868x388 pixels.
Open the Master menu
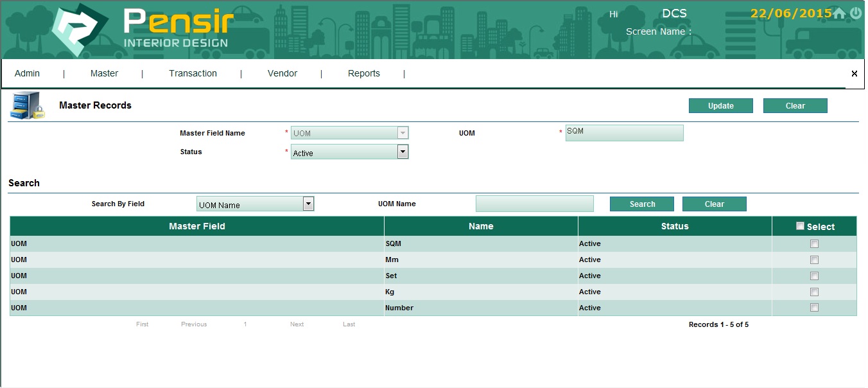pos(104,74)
